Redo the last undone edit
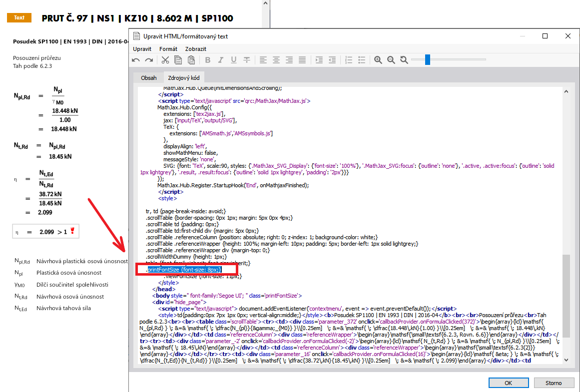Image resolution: width=580 pixels, height=392 pixels. [x=149, y=60]
